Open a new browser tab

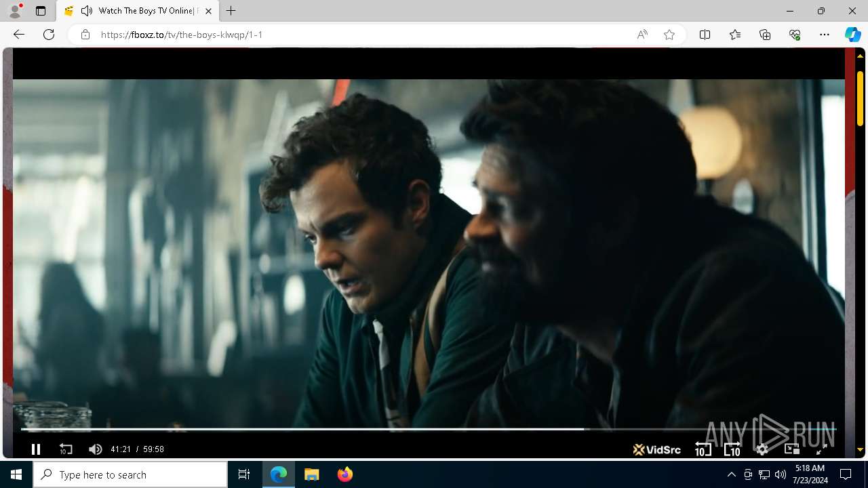pyautogui.click(x=231, y=11)
